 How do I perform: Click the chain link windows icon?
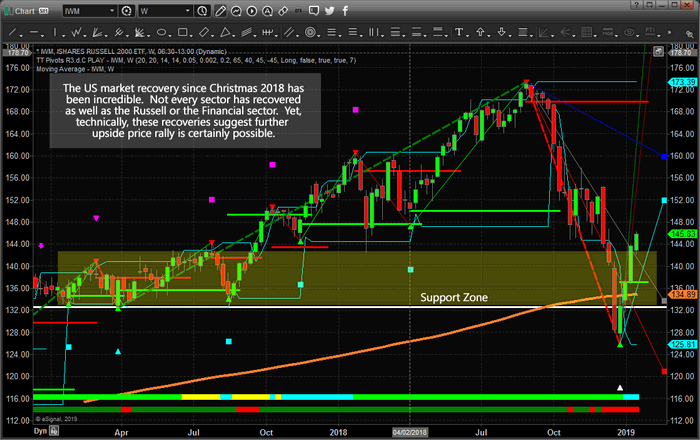point(283,11)
